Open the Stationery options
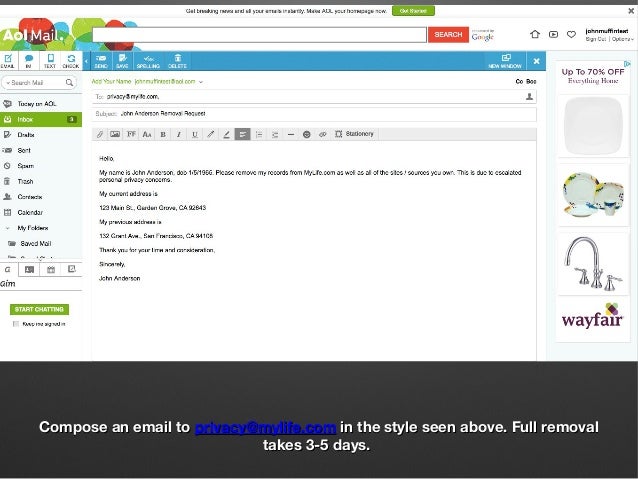Image resolution: width=638 pixels, height=479 pixels. click(354, 134)
